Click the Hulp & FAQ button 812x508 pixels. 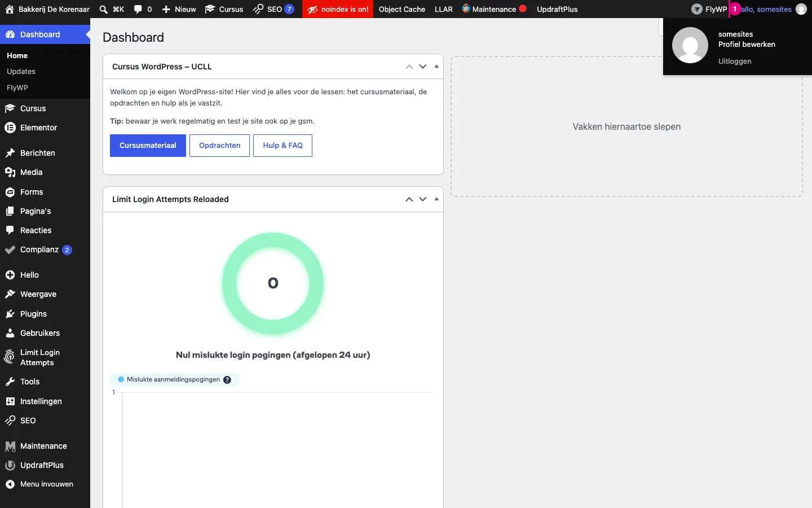pos(283,146)
